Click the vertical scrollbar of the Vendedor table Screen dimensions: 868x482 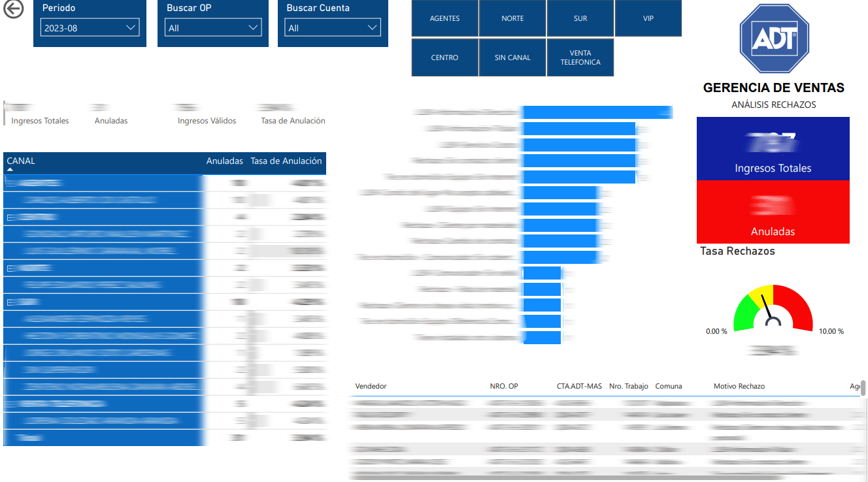863,389
